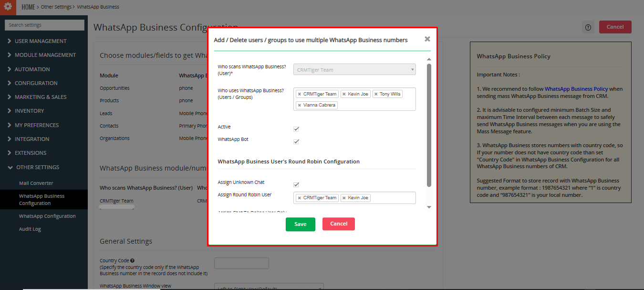Screen dimensions: 644x290
Task: Click Contacts module row
Action: click(109, 126)
